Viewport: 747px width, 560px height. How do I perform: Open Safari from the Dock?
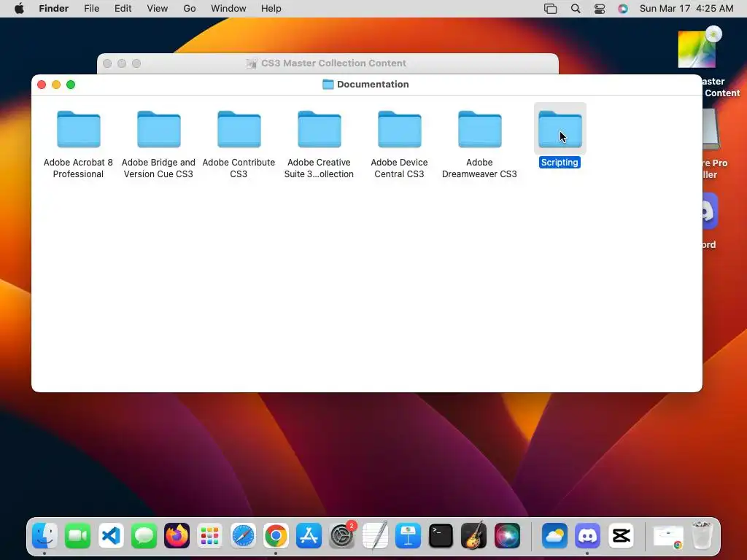pyautogui.click(x=243, y=536)
